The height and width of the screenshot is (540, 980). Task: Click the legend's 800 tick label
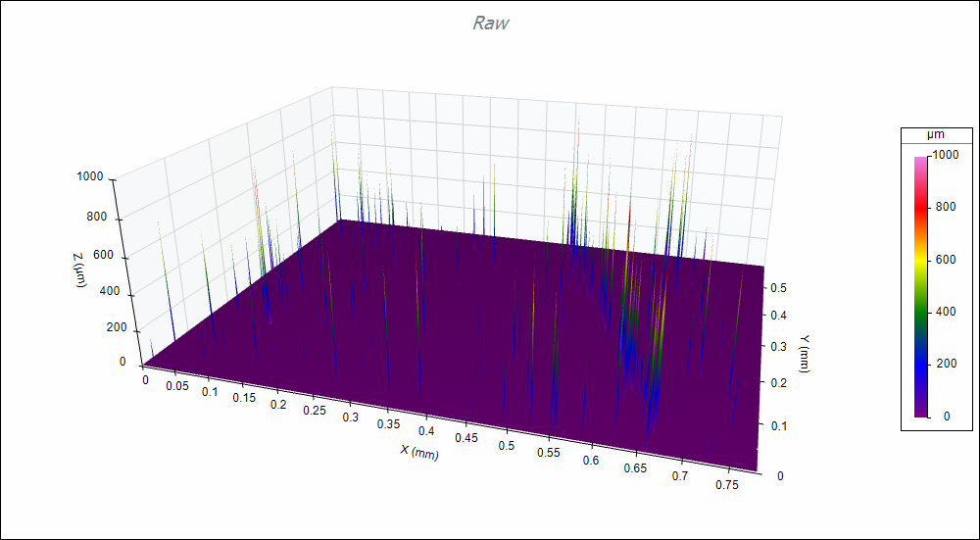click(944, 207)
